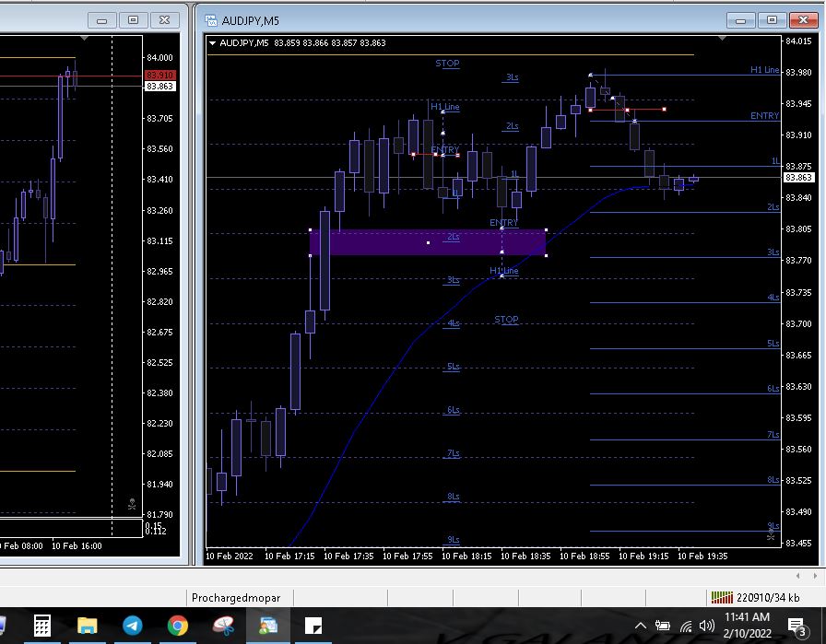Close the AUDJPY,M5 chart window
This screenshot has height=644, width=826.
click(803, 20)
